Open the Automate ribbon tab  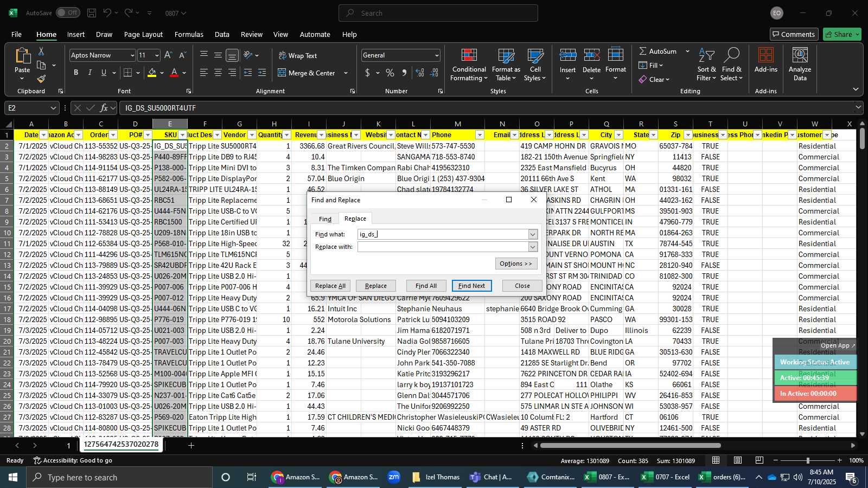pyautogui.click(x=315, y=34)
